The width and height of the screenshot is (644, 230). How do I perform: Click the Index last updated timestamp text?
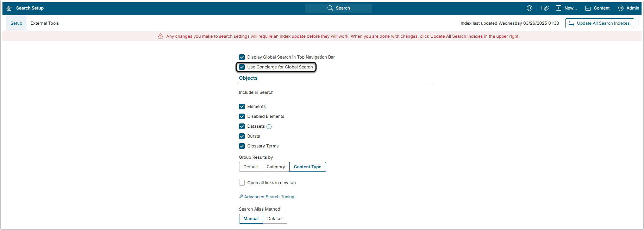(x=510, y=23)
